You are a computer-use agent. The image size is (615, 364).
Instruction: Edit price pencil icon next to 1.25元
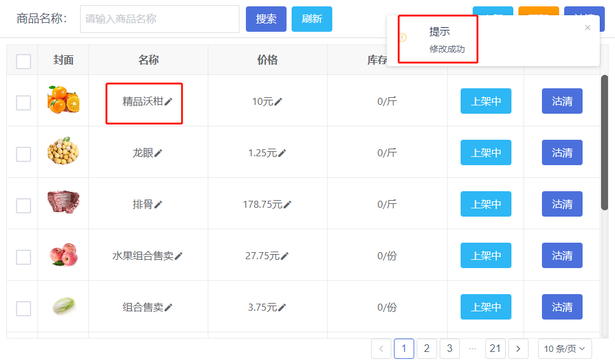282,153
